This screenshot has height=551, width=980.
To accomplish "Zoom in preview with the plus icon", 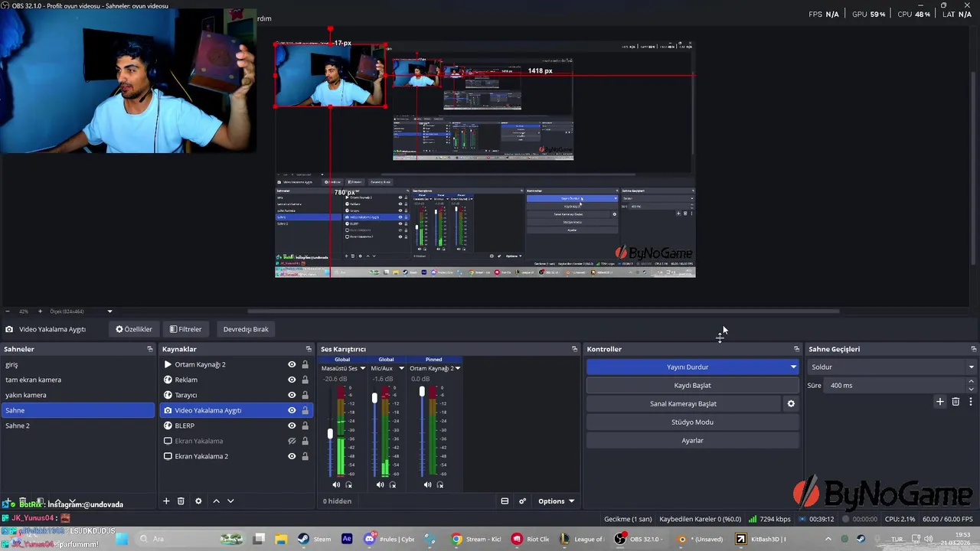I will pyautogui.click(x=40, y=311).
